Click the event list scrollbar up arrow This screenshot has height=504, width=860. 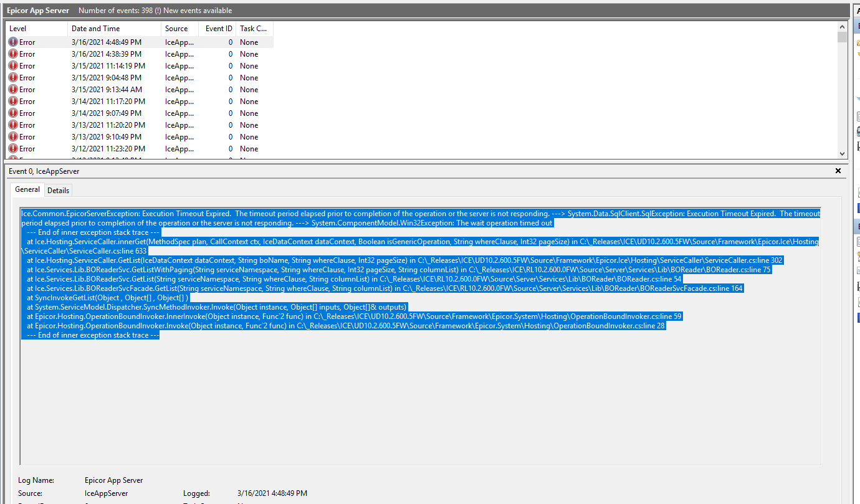click(x=843, y=26)
